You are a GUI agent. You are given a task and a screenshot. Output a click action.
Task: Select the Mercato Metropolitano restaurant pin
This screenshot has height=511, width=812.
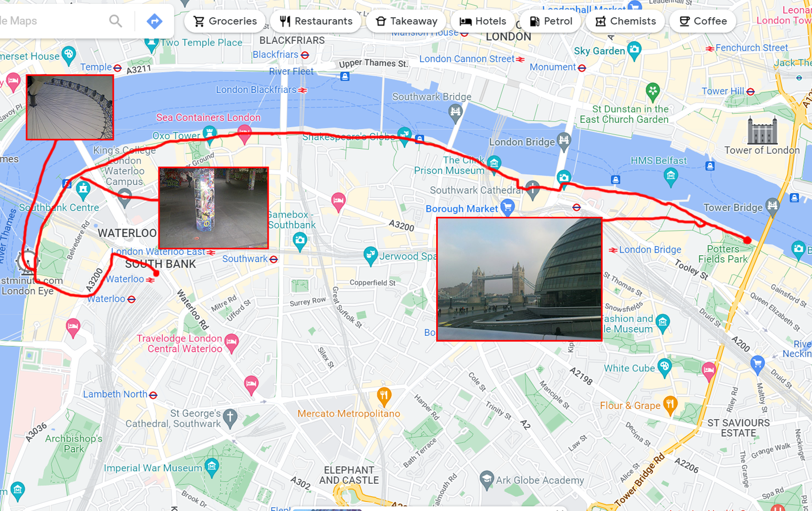(x=384, y=397)
